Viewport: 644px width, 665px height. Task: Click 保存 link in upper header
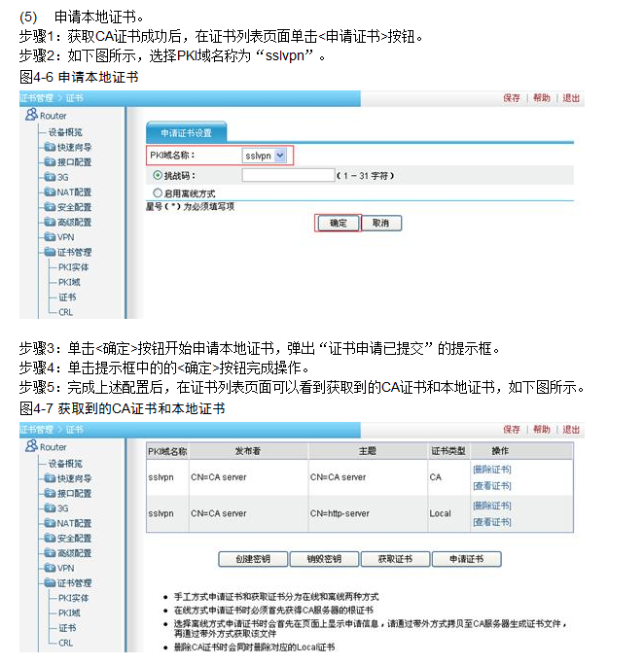pyautogui.click(x=512, y=98)
